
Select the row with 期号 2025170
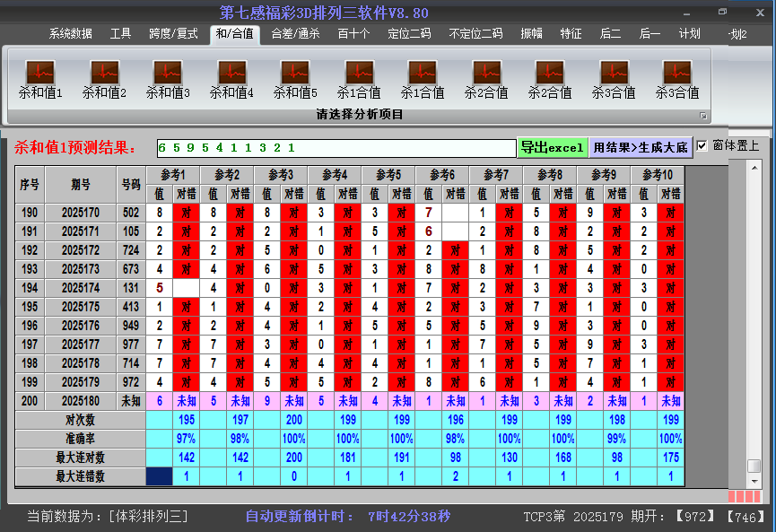click(x=350, y=213)
